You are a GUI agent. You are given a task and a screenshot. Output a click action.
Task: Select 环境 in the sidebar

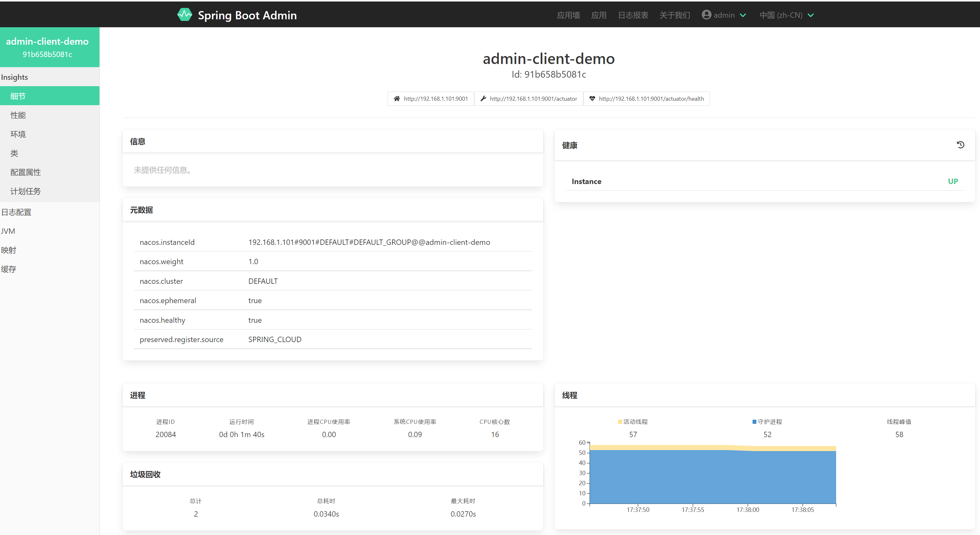50,134
